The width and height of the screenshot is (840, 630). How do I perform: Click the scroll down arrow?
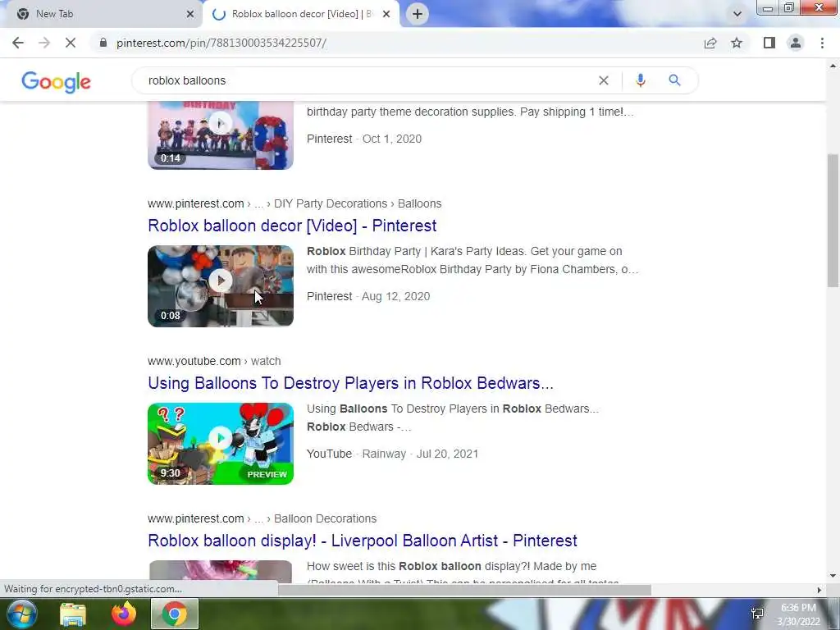(833, 576)
